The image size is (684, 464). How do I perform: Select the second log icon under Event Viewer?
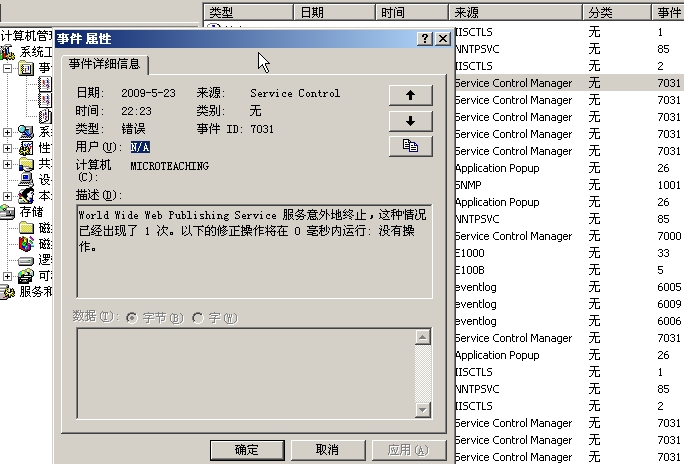click(45, 100)
